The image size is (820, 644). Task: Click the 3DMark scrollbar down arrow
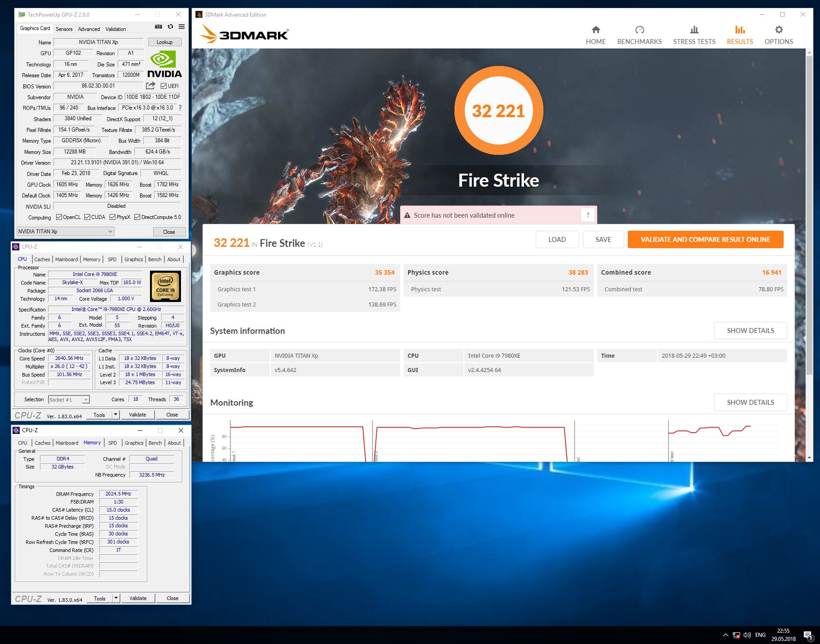pos(809,458)
